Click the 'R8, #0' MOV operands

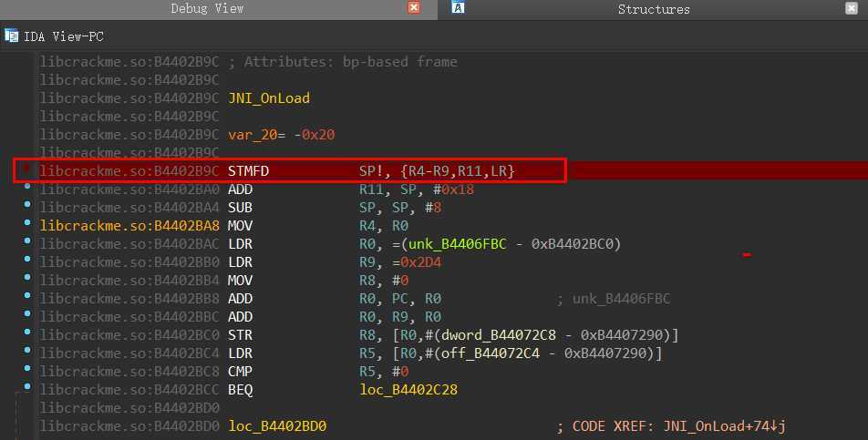click(384, 281)
